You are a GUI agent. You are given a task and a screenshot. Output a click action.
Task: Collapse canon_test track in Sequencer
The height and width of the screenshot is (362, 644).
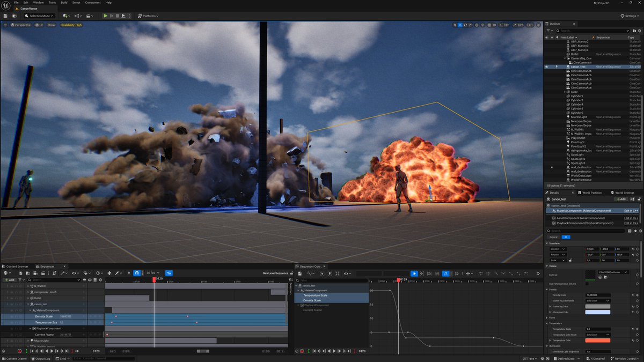[27, 304]
